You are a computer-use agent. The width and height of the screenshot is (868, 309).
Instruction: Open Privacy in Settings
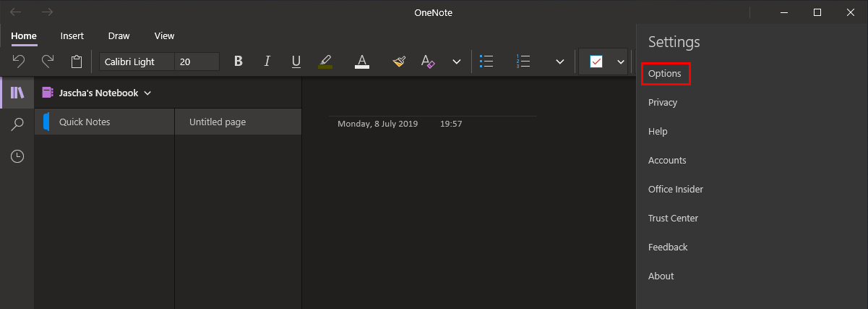(x=663, y=102)
